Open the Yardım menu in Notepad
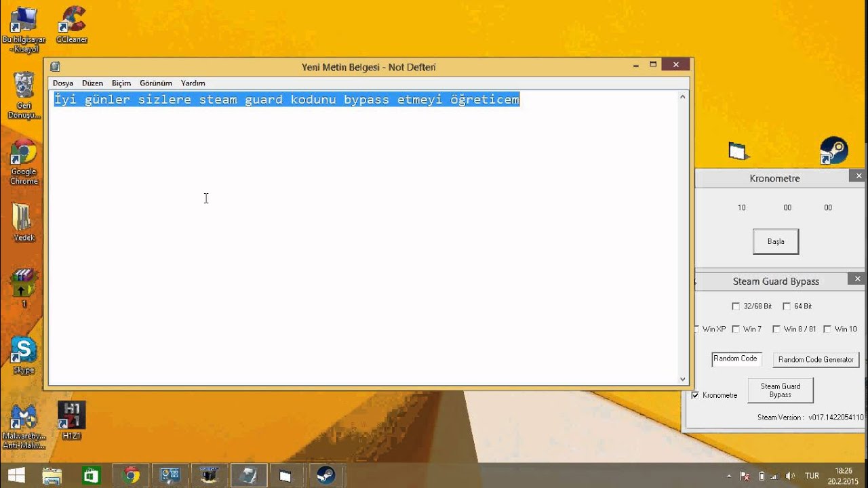 [193, 83]
